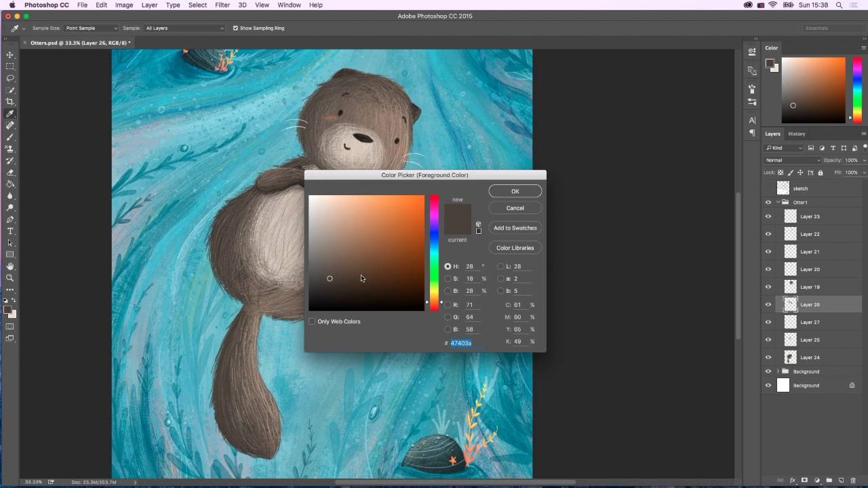Screen dimensions: 868x488
Task: Open the Image menu
Action: (x=124, y=5)
